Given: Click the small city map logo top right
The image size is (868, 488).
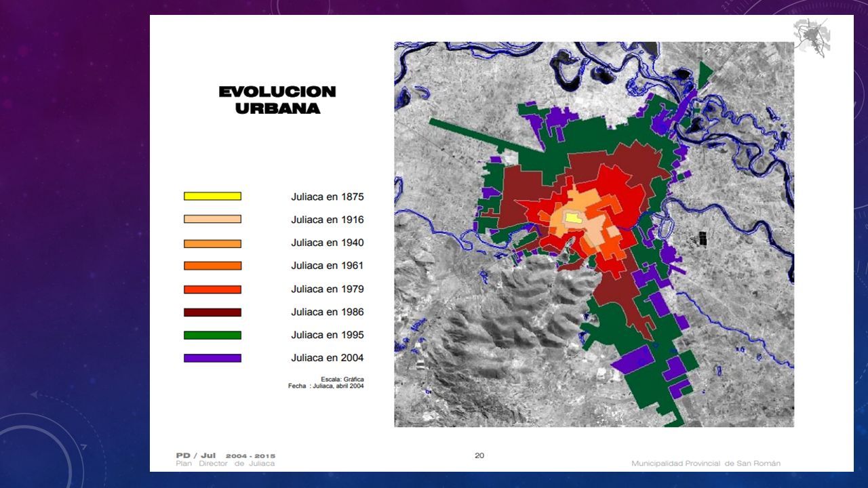Looking at the screenshot, I should pyautogui.click(x=812, y=37).
